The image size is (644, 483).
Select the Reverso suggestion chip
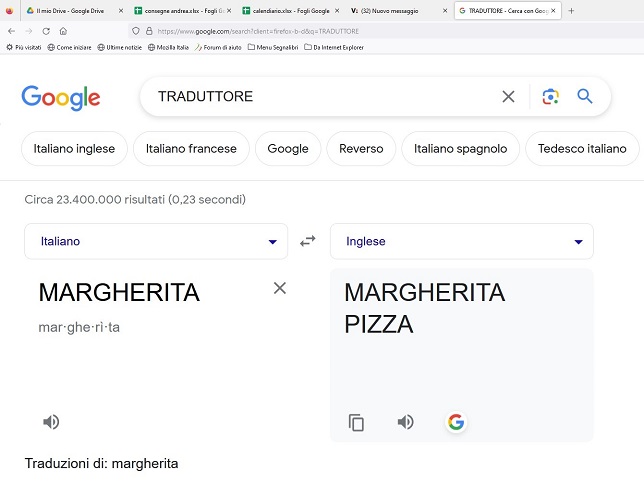[x=361, y=149]
